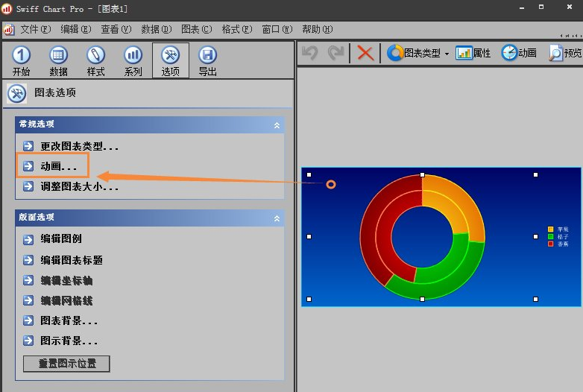Open the 文件 (File) menu
This screenshot has width=583, height=392.
coord(35,29)
